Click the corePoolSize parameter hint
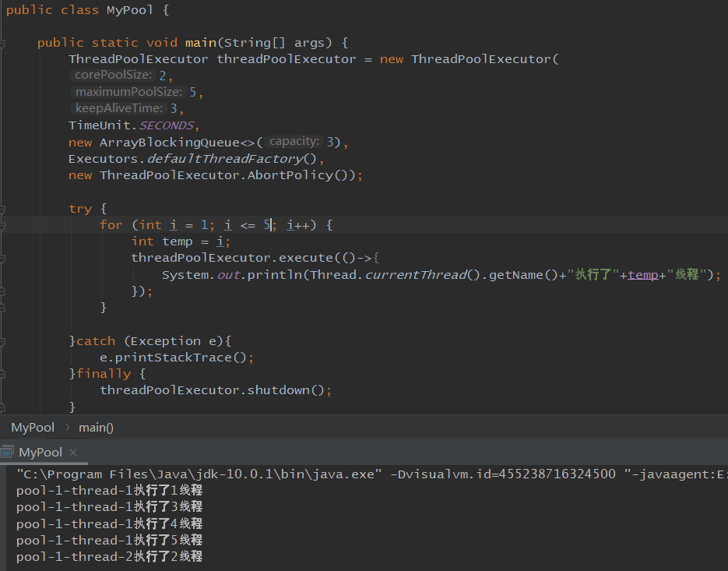The height and width of the screenshot is (571, 728). pos(113,75)
